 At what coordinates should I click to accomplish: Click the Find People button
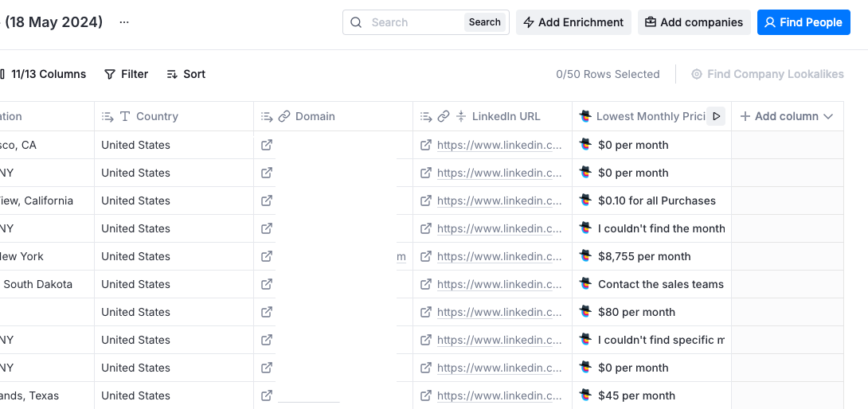click(x=803, y=22)
